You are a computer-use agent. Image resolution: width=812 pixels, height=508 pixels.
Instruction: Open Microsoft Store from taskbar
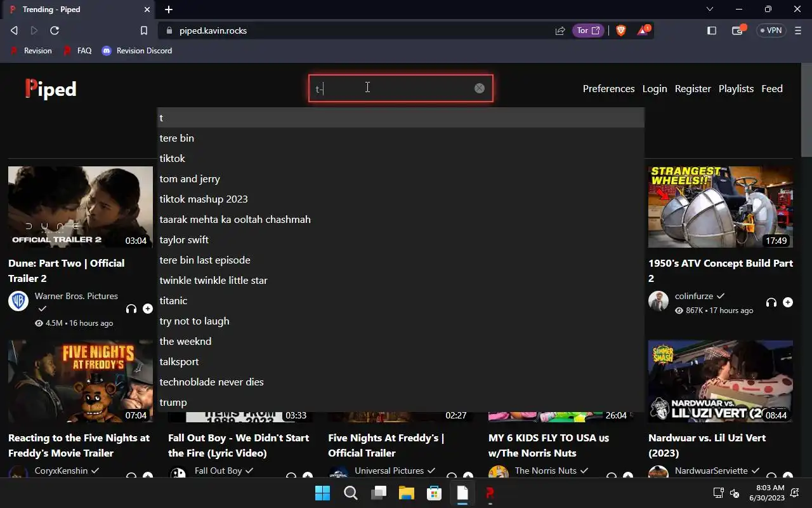[x=434, y=493]
